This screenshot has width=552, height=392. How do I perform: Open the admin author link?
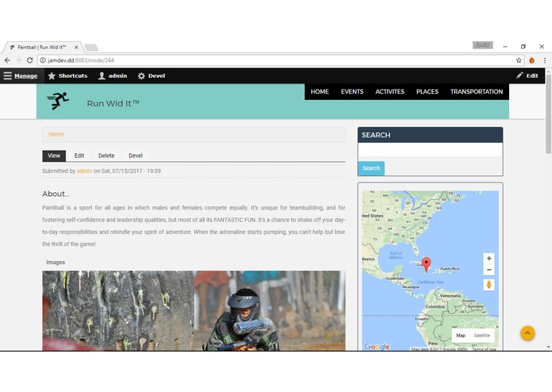tap(84, 171)
